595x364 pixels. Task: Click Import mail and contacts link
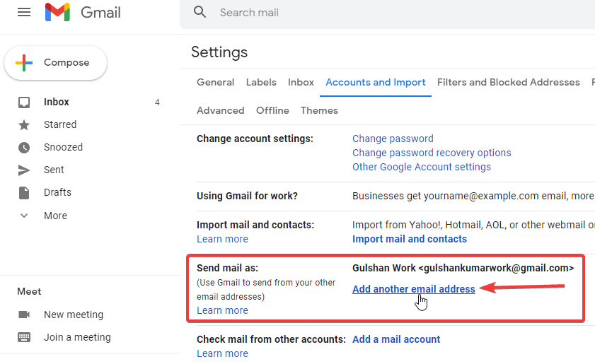pyautogui.click(x=410, y=239)
